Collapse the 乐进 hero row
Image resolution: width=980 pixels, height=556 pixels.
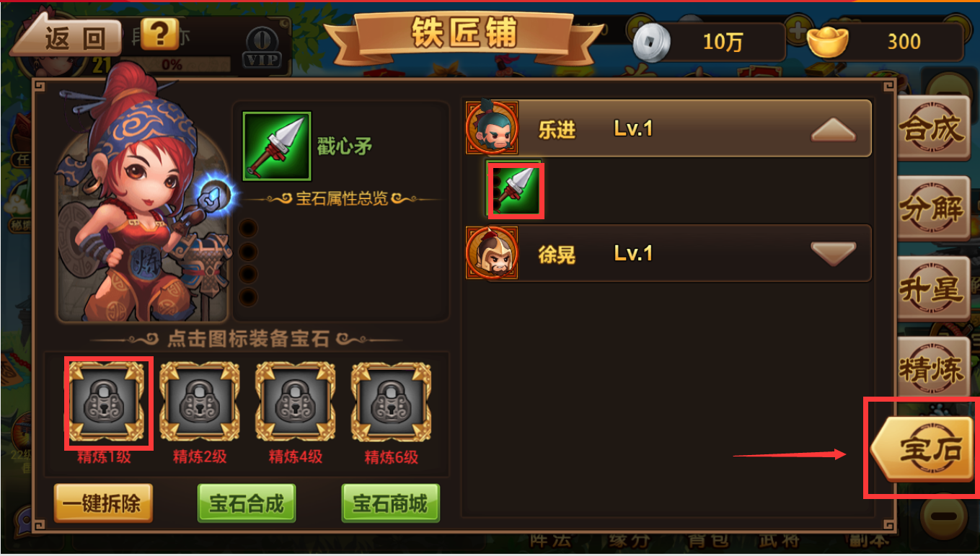(834, 131)
